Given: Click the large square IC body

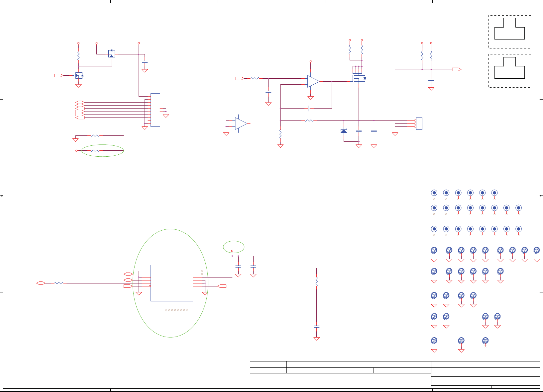Looking at the screenshot, I should (172, 283).
